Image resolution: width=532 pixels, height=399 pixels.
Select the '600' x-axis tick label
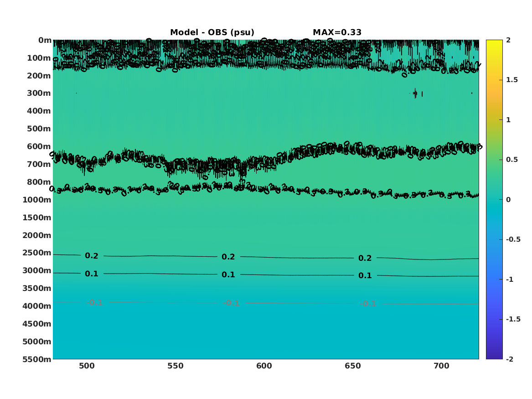(x=264, y=366)
